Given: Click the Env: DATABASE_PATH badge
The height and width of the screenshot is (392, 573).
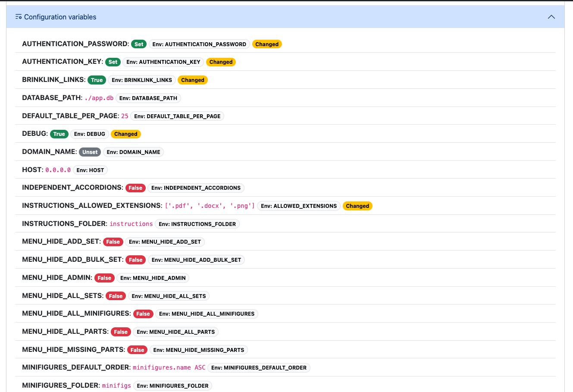Looking at the screenshot, I should [x=148, y=98].
